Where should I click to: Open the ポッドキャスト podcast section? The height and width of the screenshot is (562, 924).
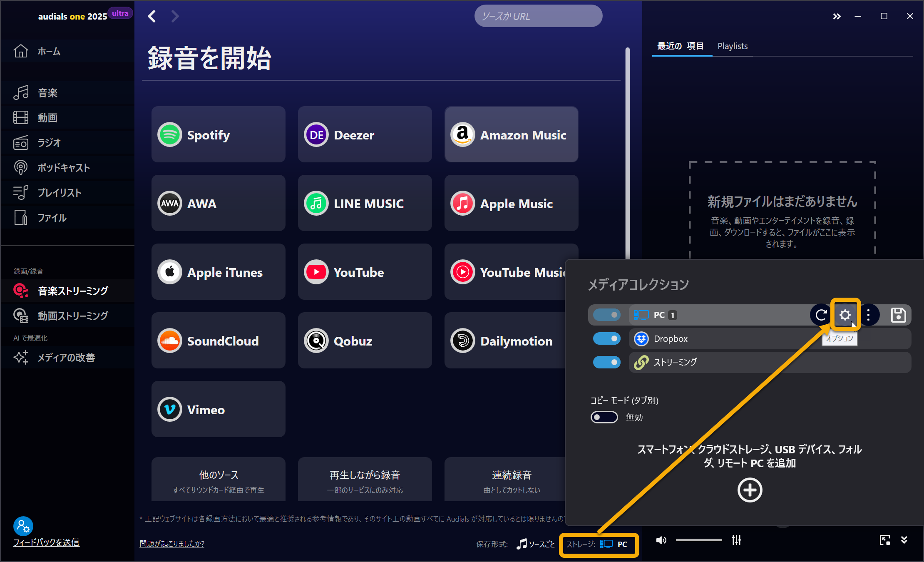point(67,168)
